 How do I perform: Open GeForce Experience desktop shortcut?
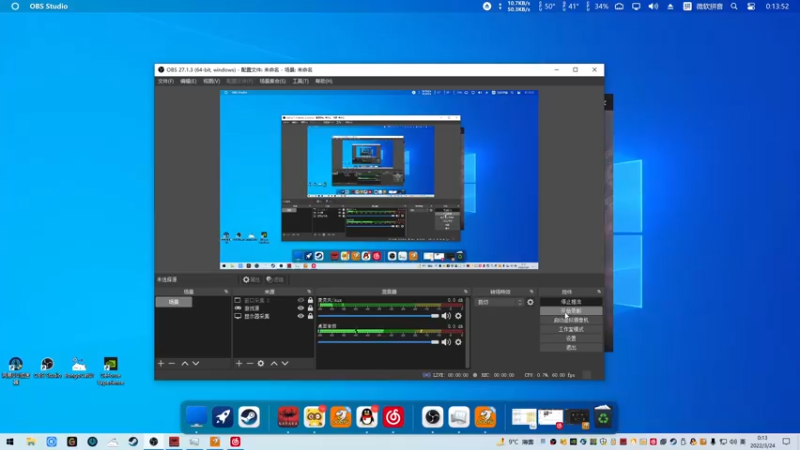point(111,371)
